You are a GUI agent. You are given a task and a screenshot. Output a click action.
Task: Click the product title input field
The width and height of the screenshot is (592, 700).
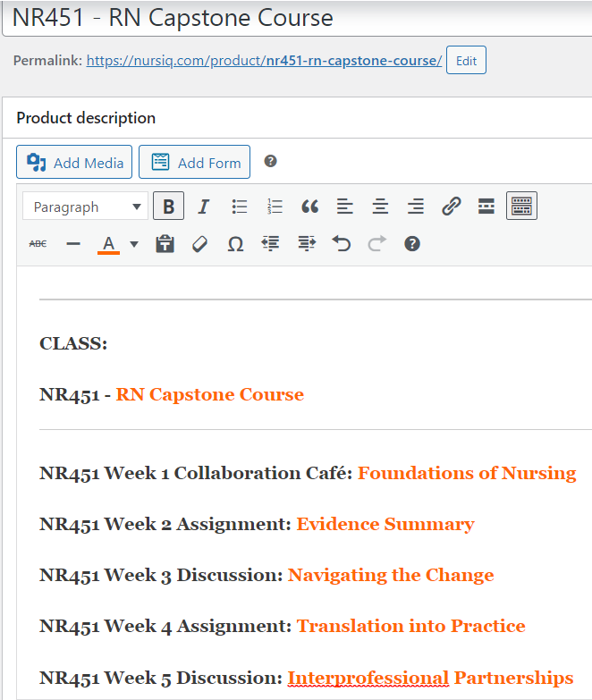click(295, 18)
